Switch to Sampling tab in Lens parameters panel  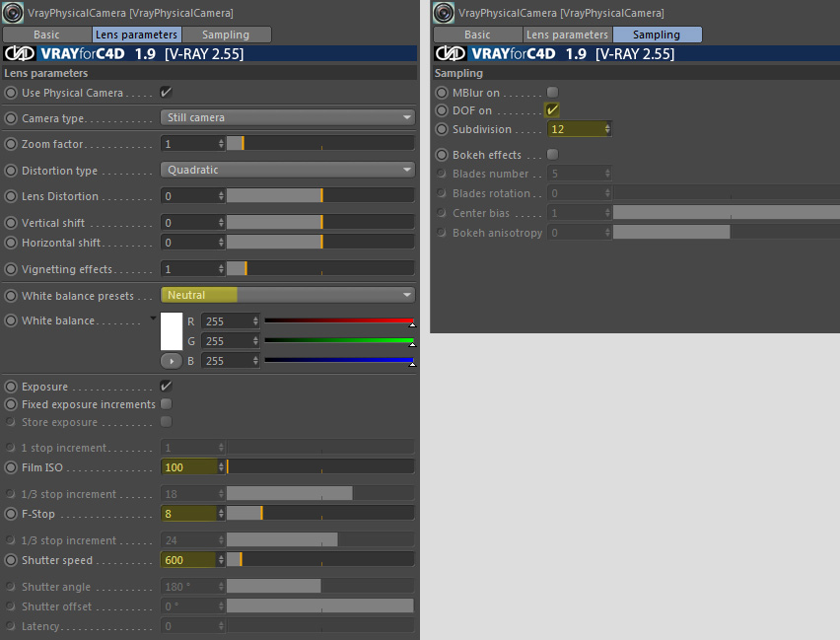tap(226, 35)
